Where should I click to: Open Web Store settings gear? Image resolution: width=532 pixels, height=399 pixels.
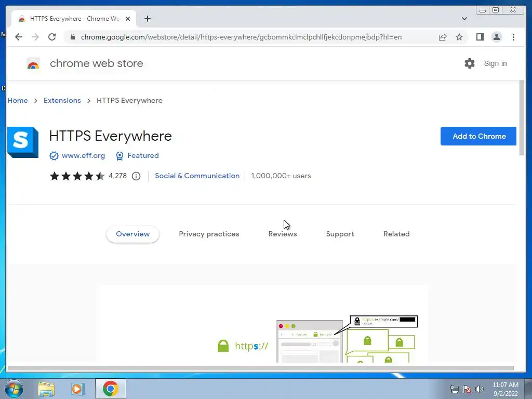click(x=470, y=63)
